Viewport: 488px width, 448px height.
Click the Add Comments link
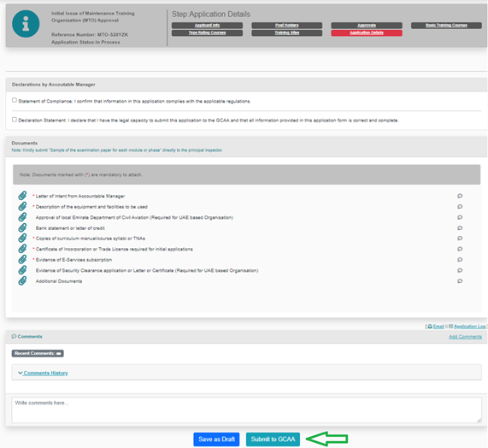tap(465, 337)
